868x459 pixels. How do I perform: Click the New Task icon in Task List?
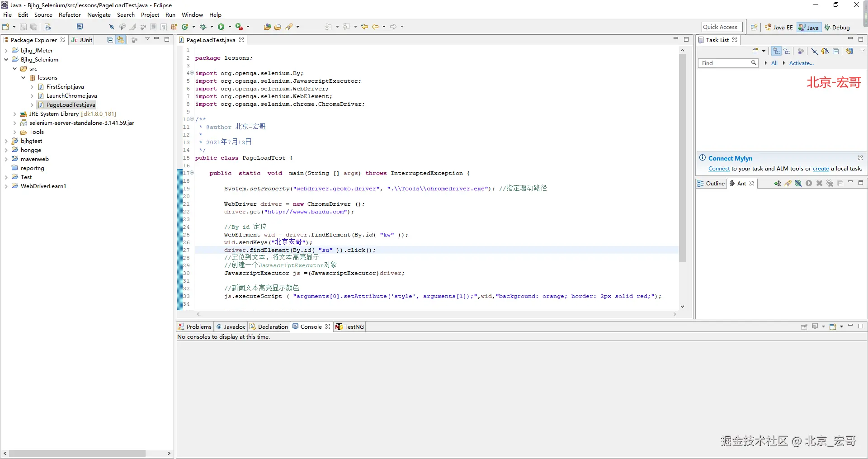[755, 52]
